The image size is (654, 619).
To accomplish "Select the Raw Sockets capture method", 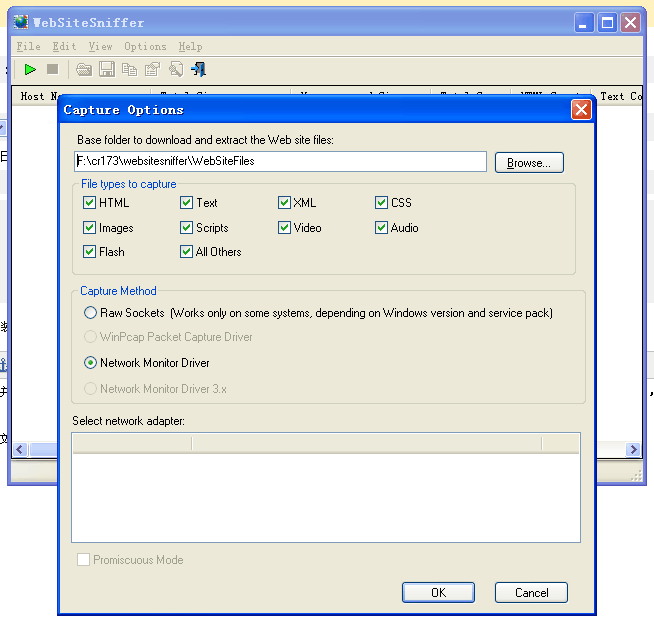I will pyautogui.click(x=91, y=313).
